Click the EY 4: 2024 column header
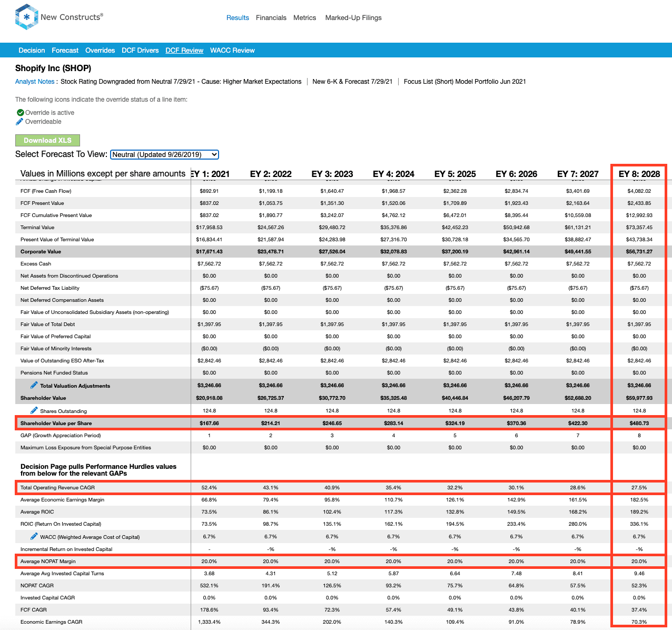The height and width of the screenshot is (630, 672). [393, 174]
